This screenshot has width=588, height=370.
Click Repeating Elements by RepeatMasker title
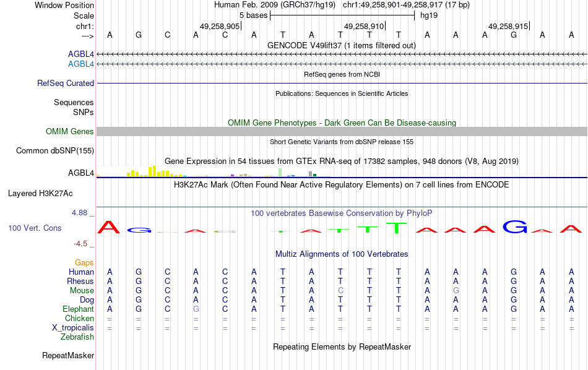(342, 346)
